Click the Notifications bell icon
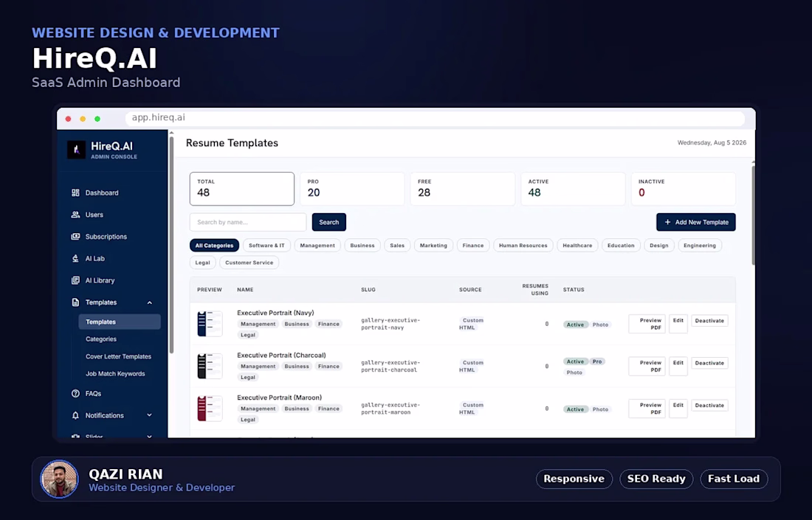The height and width of the screenshot is (520, 812). [x=75, y=415]
